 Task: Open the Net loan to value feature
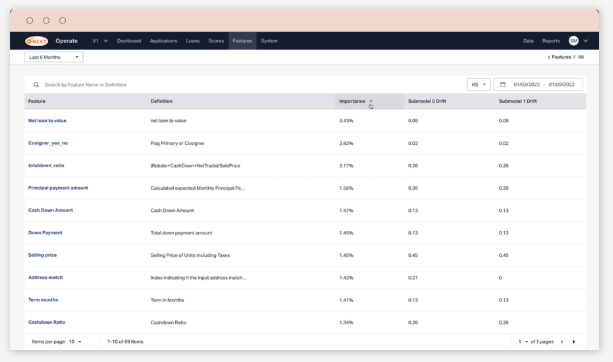[47, 121]
